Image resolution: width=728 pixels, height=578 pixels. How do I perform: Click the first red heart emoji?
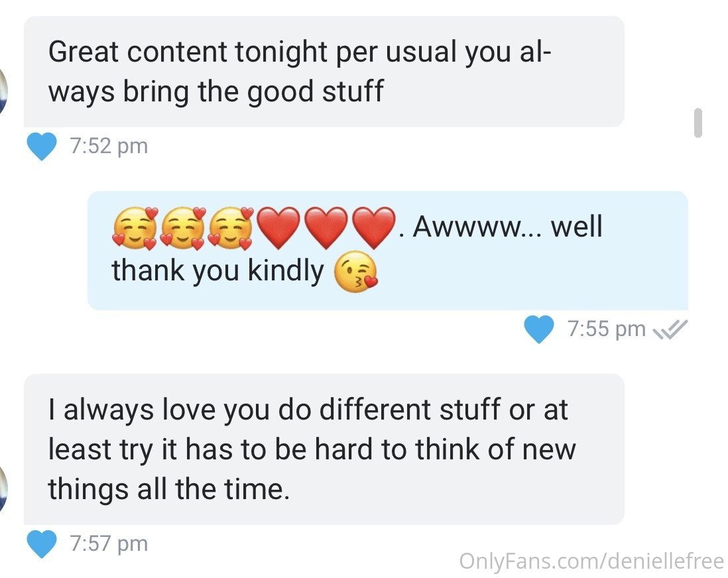(278, 227)
